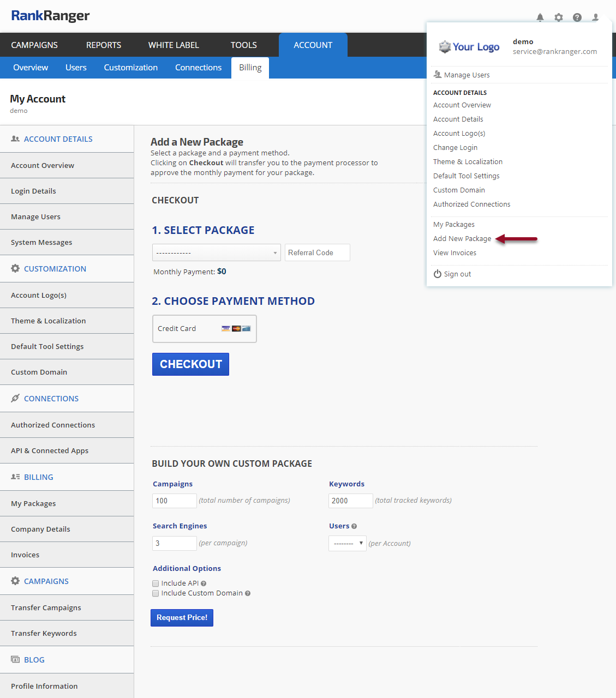Switch to the Connections tab

pyautogui.click(x=198, y=68)
